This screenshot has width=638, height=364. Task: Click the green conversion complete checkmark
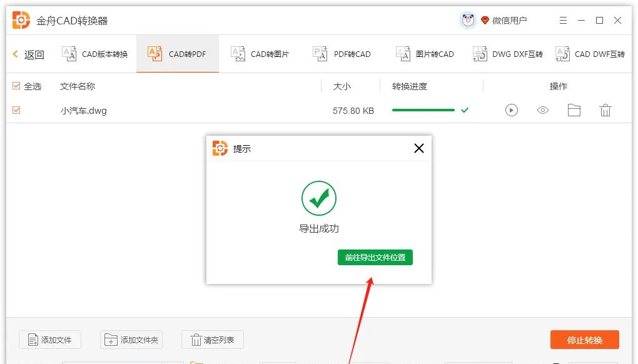pos(465,110)
